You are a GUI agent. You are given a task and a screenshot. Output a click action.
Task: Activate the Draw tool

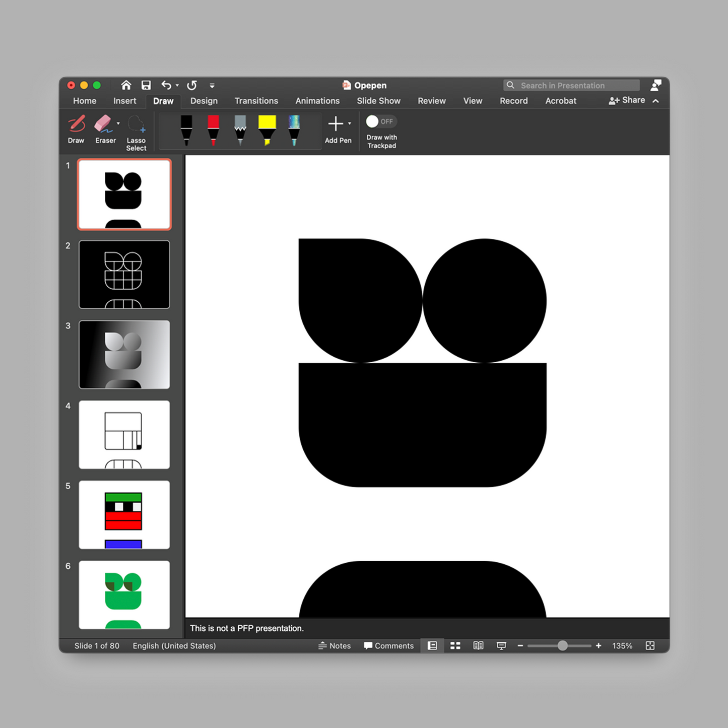pos(76,129)
